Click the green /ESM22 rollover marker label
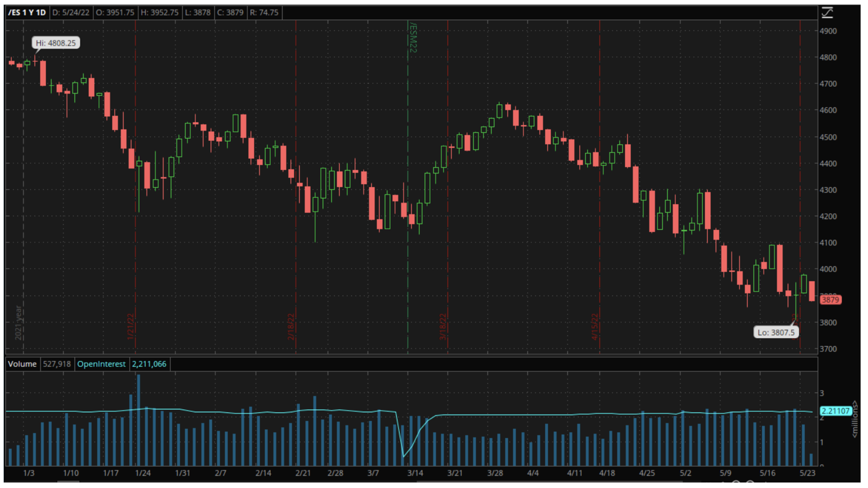The height and width of the screenshot is (488, 868). click(x=413, y=38)
